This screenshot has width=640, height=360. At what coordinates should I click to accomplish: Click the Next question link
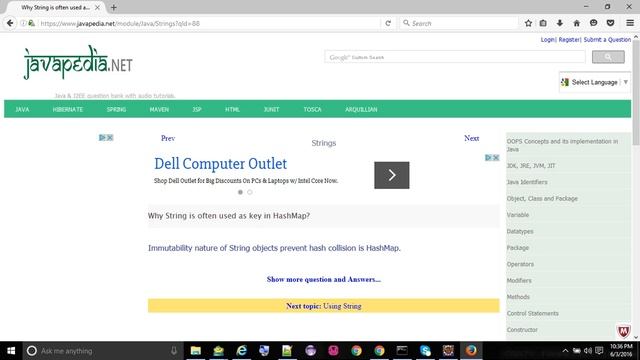tap(471, 138)
